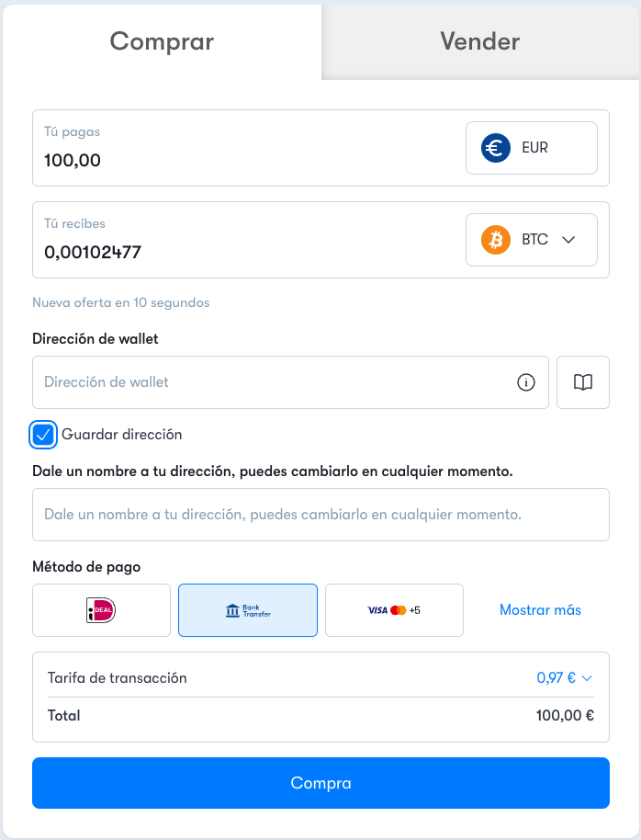Screen dimensions: 641x840
Task: Click the wallet address info icon
Action: (526, 382)
